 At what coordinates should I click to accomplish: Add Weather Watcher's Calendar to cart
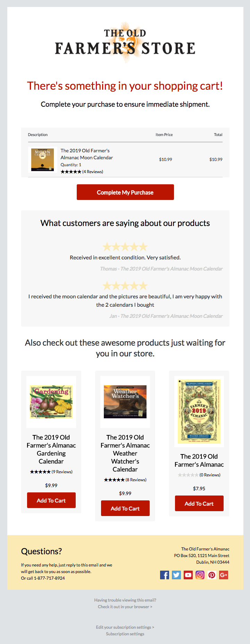(x=125, y=508)
